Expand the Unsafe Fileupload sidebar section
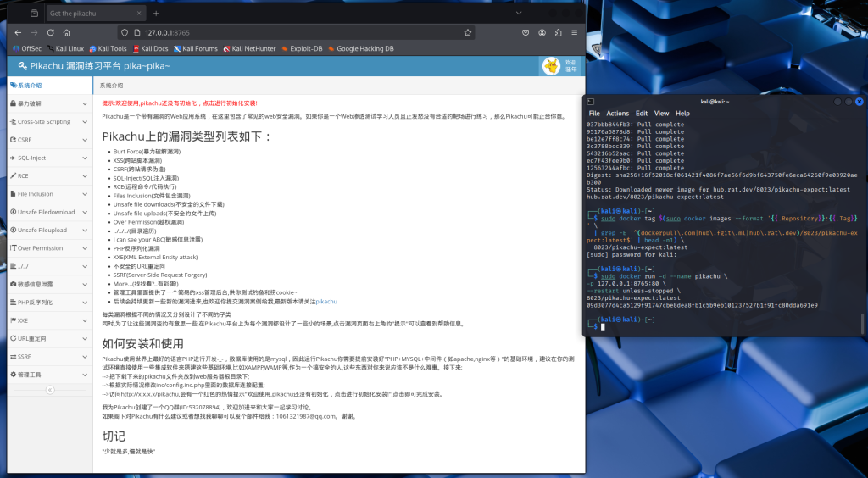 tap(47, 230)
